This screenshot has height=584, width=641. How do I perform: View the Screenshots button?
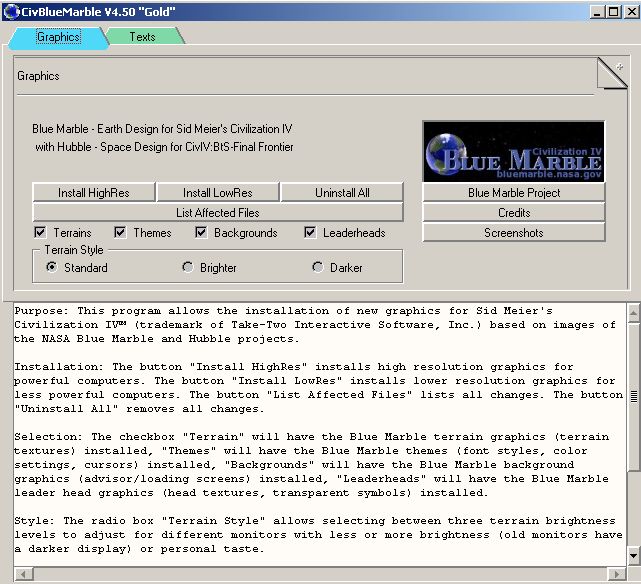[x=514, y=233]
